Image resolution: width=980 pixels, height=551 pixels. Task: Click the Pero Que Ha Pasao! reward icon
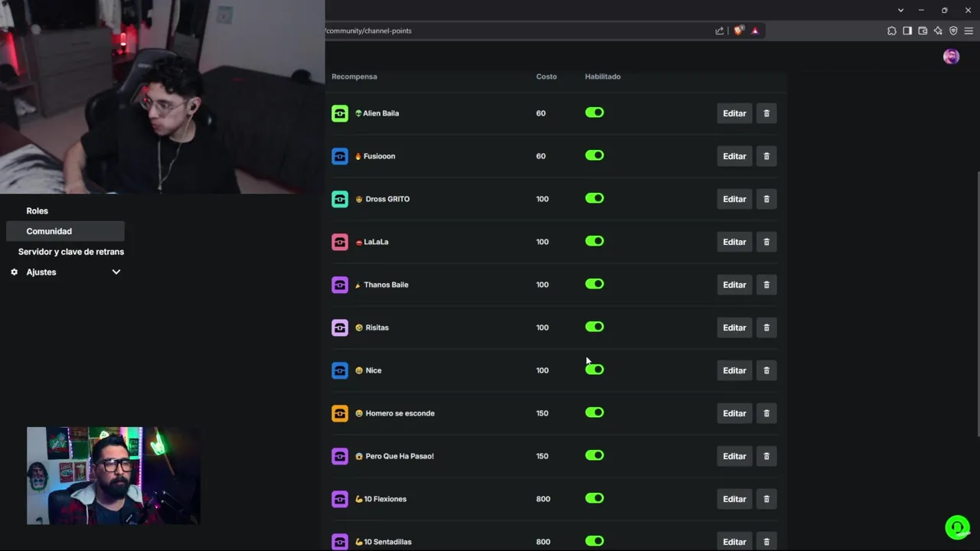click(x=340, y=456)
